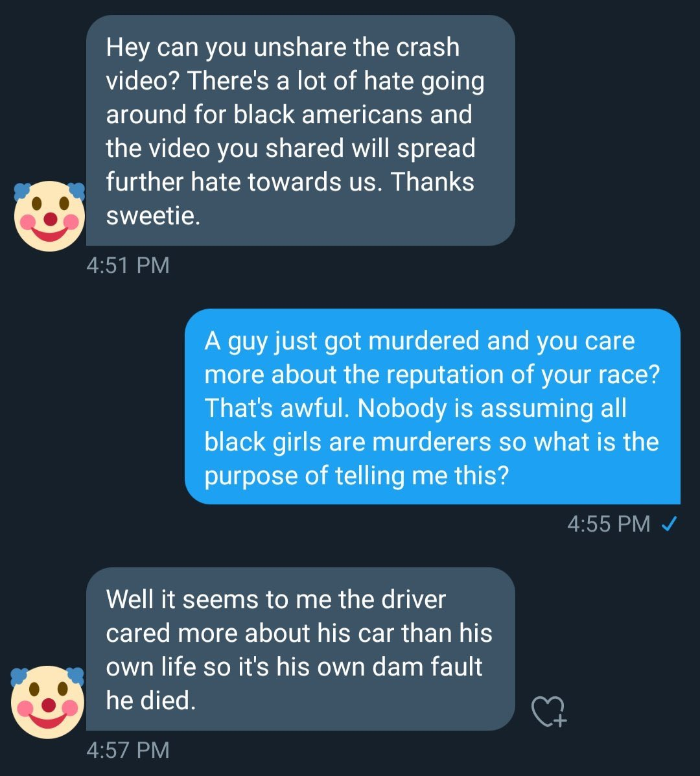This screenshot has width=700, height=776.
Task: Click the 4:55 PM timestamp
Action: tap(609, 524)
